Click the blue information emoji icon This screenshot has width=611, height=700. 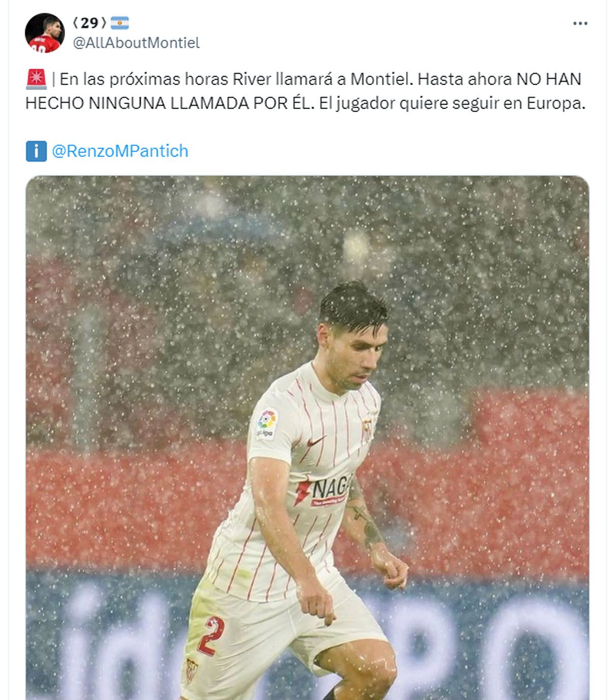[x=36, y=151]
